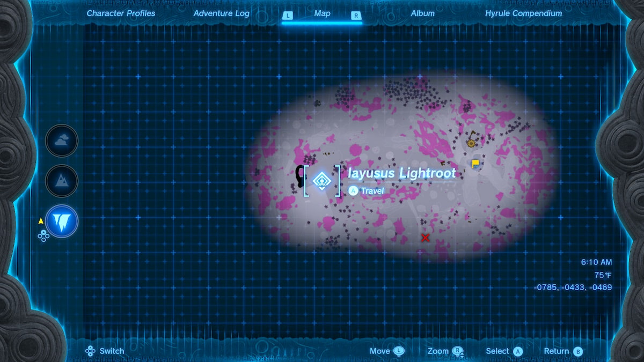The width and height of the screenshot is (644, 362).
Task: Click the R stick icon beside Zoom
Action: click(458, 352)
